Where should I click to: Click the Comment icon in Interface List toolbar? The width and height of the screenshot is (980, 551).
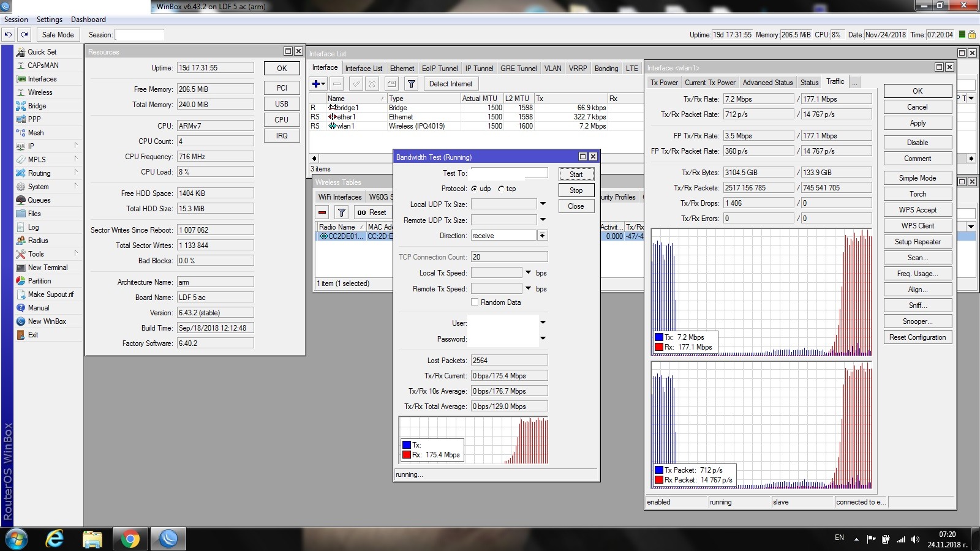coord(392,84)
